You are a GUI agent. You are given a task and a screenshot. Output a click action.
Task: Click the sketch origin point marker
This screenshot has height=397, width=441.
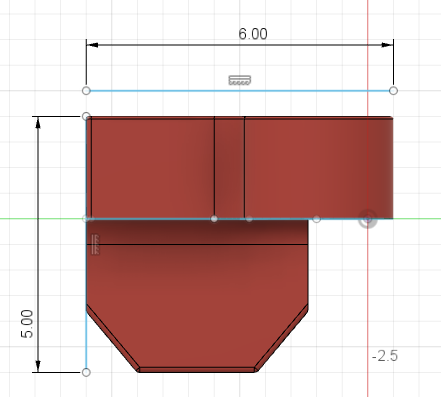pos(368,219)
